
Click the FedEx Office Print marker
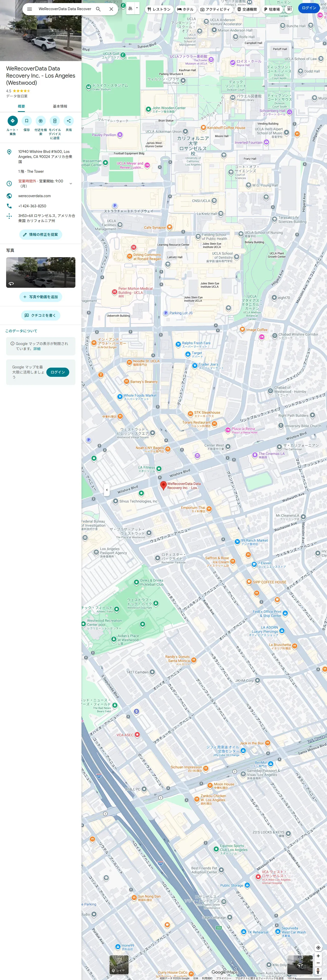285,613
